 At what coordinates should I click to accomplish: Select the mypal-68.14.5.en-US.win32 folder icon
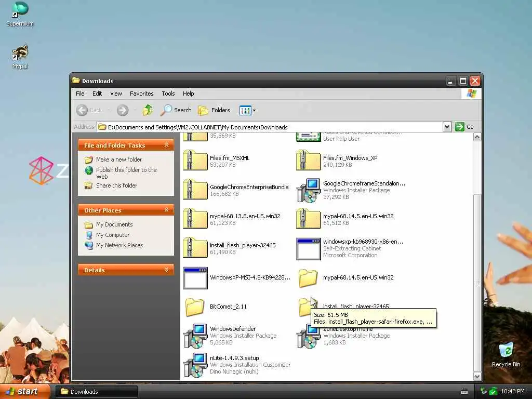(308, 278)
